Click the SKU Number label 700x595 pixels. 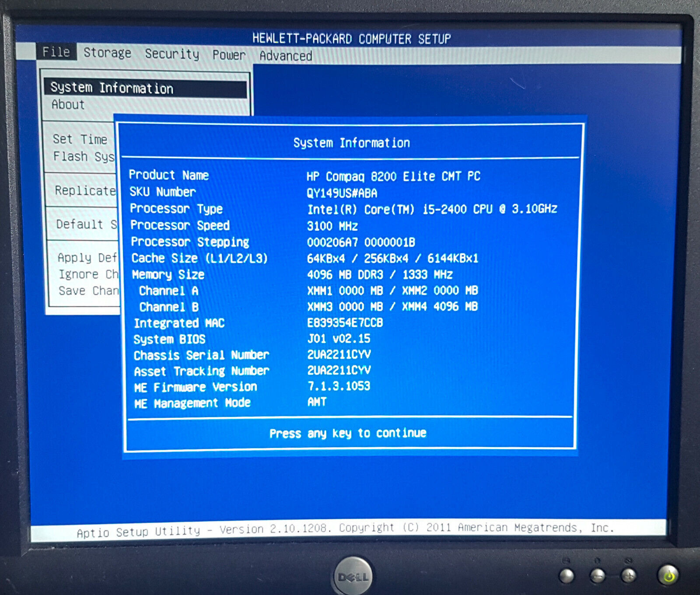click(x=163, y=192)
